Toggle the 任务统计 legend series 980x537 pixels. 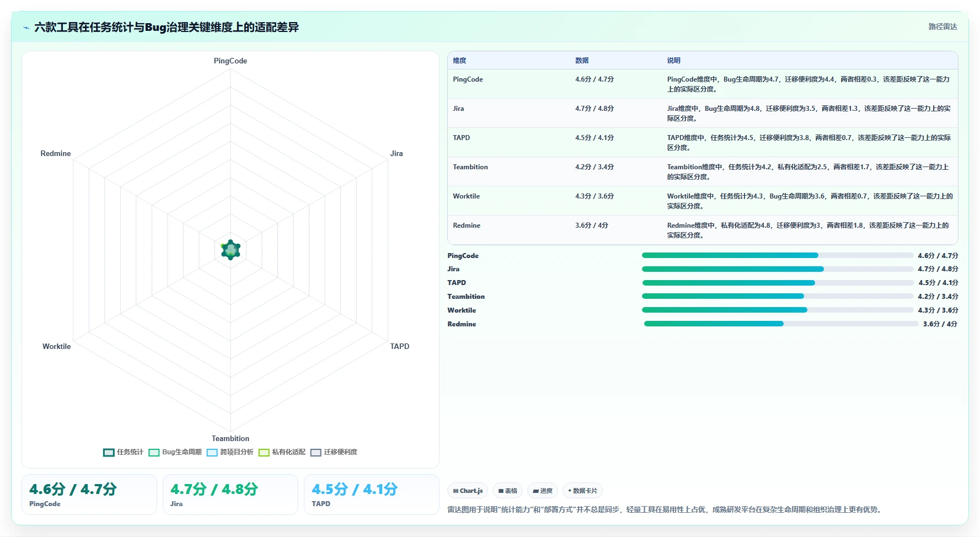coord(123,452)
